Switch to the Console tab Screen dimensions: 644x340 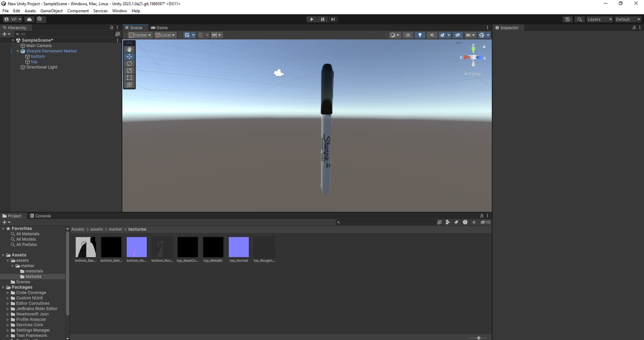(x=40, y=216)
